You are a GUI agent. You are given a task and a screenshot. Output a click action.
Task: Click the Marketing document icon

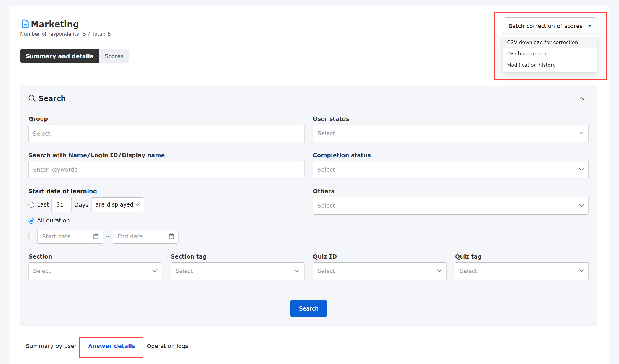[x=25, y=24]
